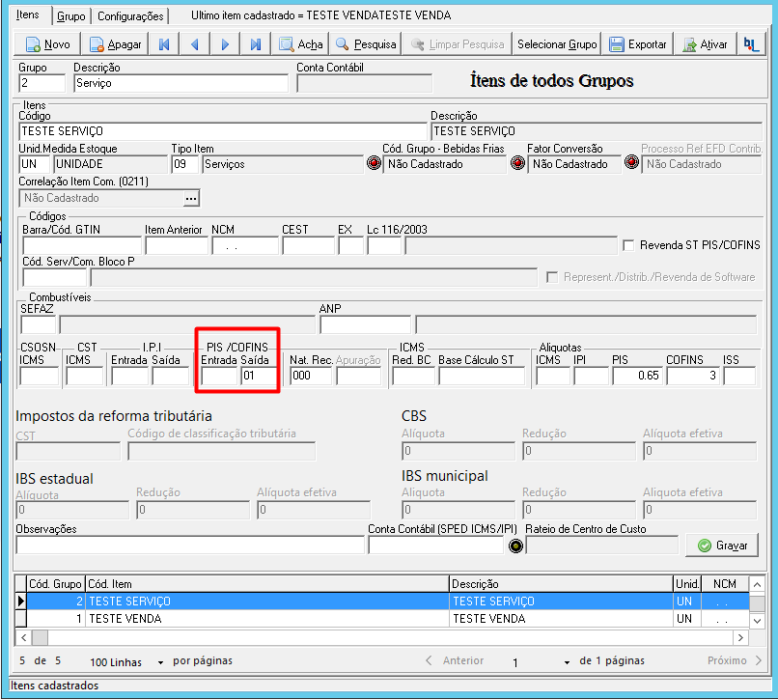Click the Apagar delete icon
The width and height of the screenshot is (778, 700).
click(97, 44)
